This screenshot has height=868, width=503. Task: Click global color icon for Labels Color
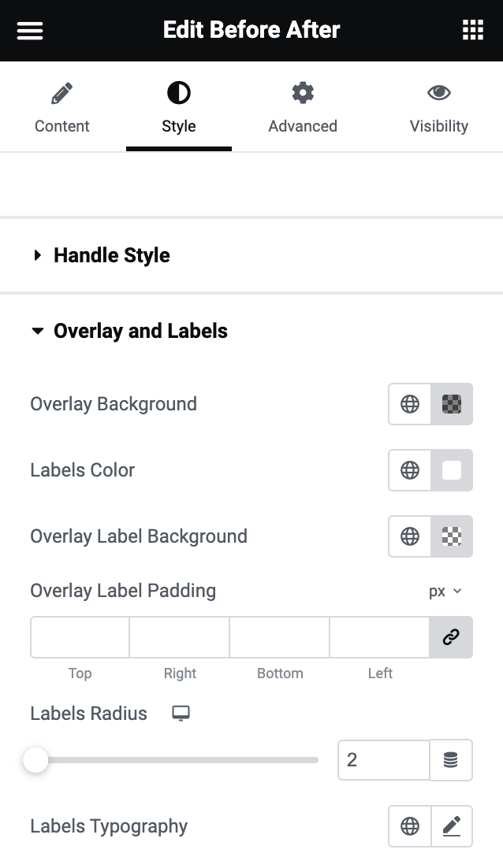point(410,470)
